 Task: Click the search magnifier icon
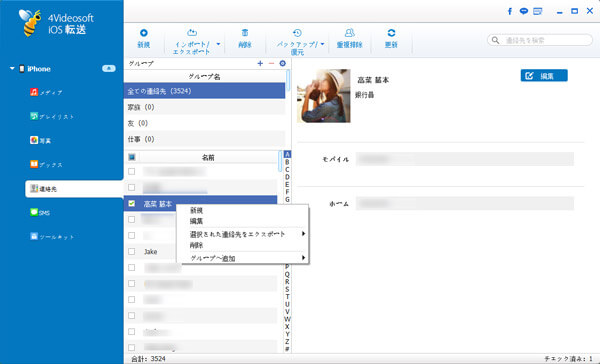(x=495, y=40)
